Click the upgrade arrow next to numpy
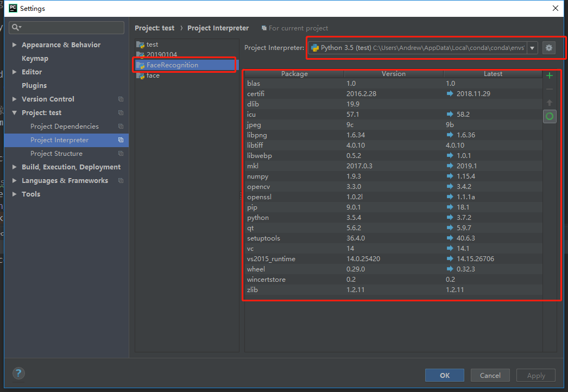The width and height of the screenshot is (568, 392). [449, 176]
